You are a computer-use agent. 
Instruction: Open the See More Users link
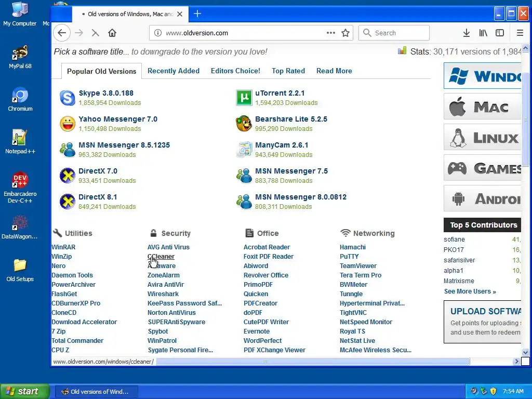[x=470, y=291]
